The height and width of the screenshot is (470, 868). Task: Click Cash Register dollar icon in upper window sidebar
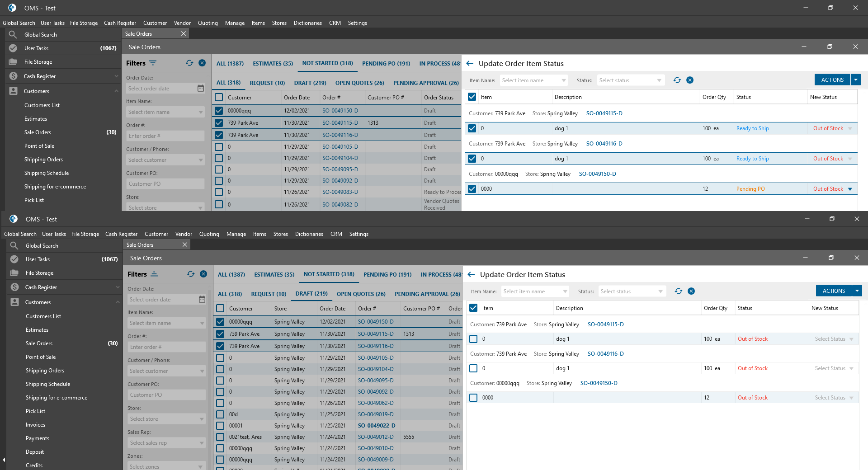(13, 76)
